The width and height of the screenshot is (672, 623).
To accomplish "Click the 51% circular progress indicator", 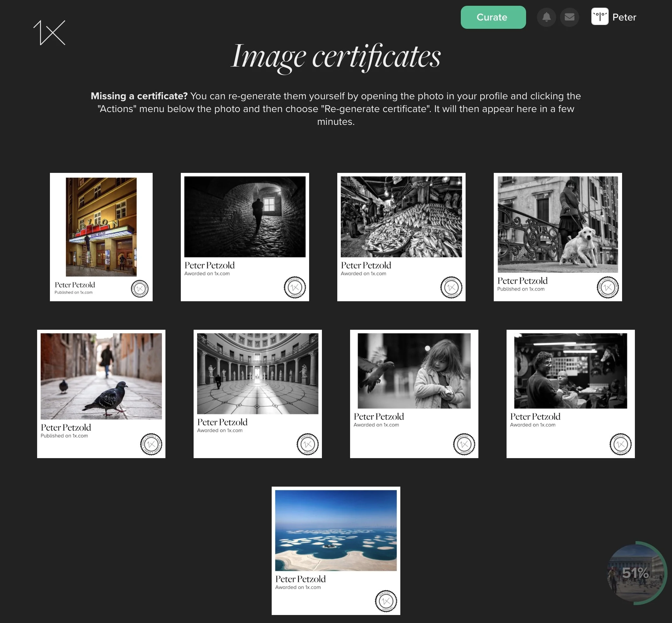I will (636, 572).
